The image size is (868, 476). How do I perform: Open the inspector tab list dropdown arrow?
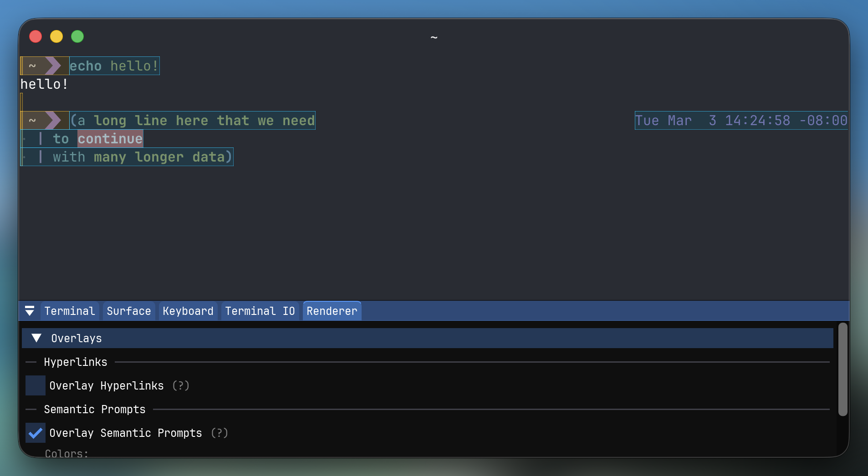(x=30, y=311)
